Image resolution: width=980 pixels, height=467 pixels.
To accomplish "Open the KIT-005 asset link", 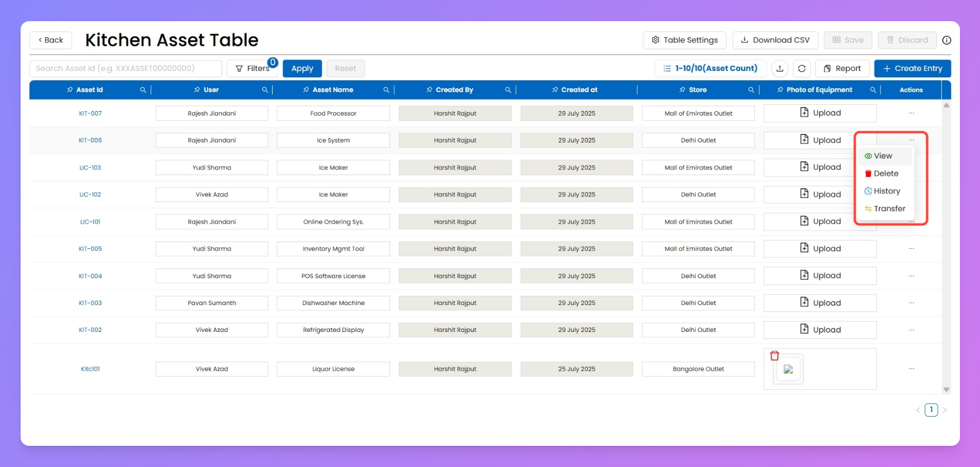I will pyautogui.click(x=90, y=249).
